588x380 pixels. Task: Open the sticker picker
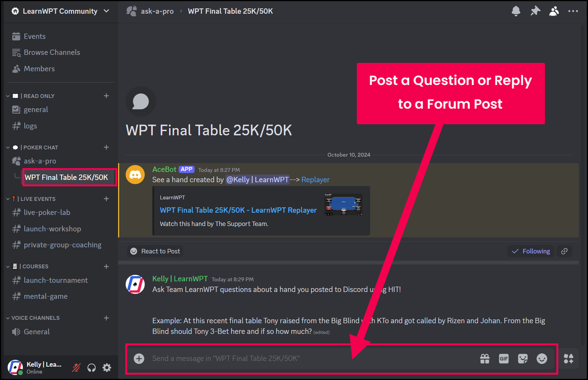tap(523, 358)
